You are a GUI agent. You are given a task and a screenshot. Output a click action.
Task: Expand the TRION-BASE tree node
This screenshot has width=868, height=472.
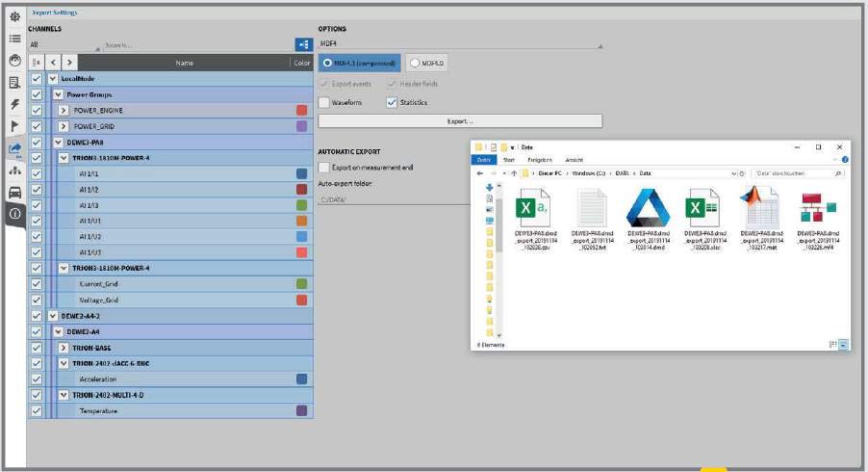tap(64, 347)
